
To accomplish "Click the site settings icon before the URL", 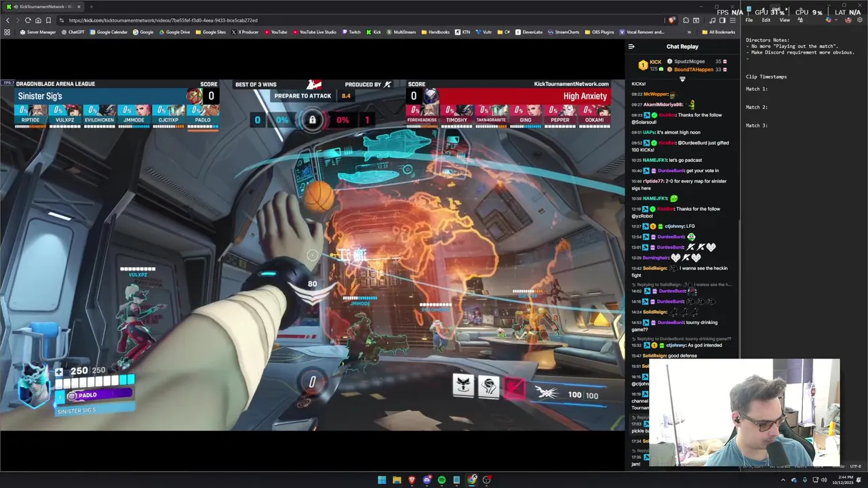I will (62, 20).
